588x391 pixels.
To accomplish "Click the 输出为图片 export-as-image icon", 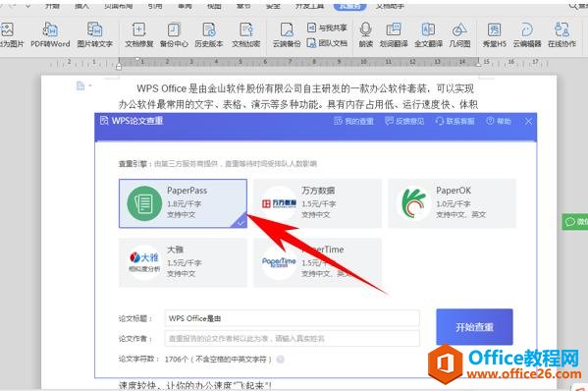I will 8,29.
